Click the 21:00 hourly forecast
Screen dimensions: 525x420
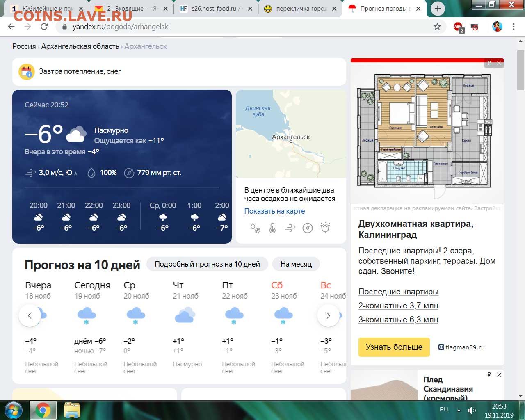pos(66,217)
